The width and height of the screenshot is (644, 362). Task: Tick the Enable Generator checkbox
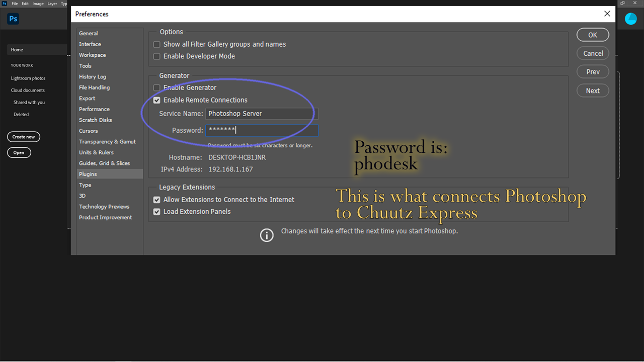(156, 87)
